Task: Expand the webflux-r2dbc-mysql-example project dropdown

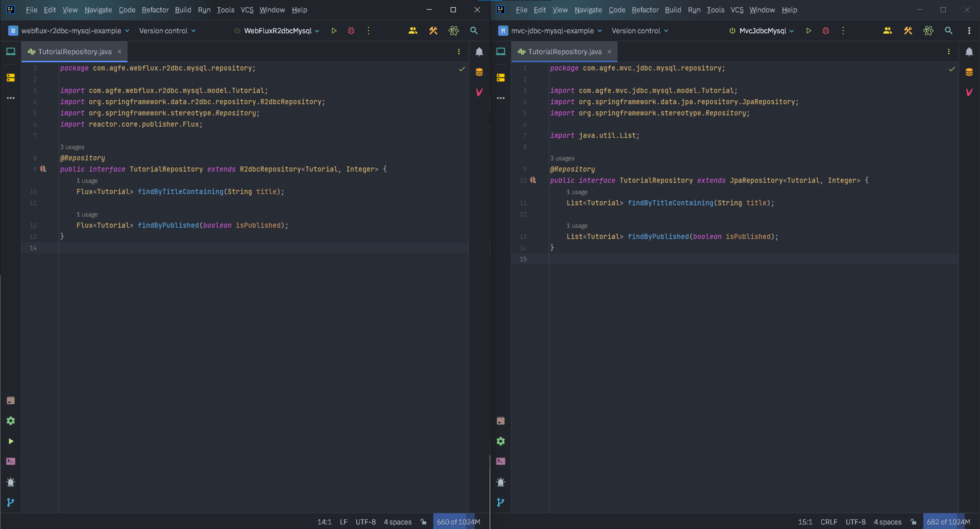Action: point(71,30)
